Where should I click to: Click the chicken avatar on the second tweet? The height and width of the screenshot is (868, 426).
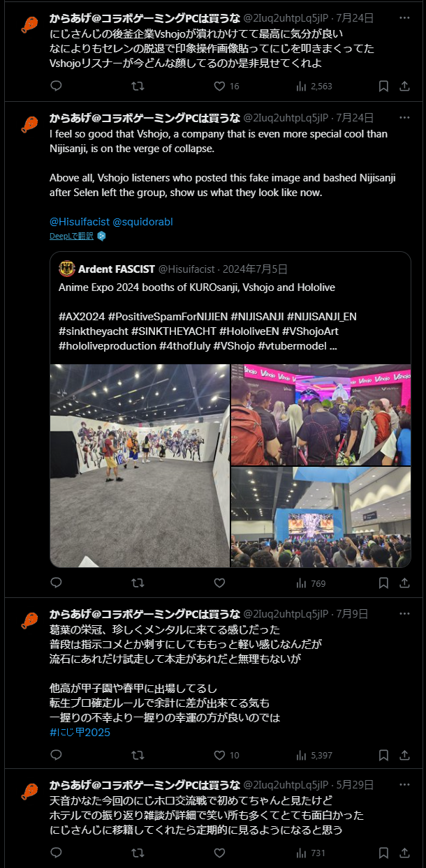pyautogui.click(x=29, y=126)
